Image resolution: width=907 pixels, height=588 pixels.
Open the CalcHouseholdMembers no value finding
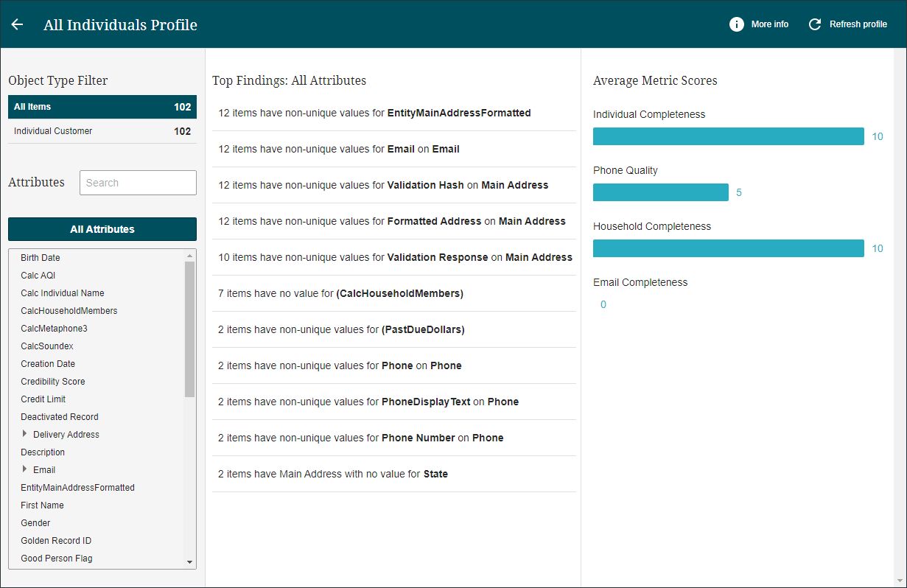(340, 293)
